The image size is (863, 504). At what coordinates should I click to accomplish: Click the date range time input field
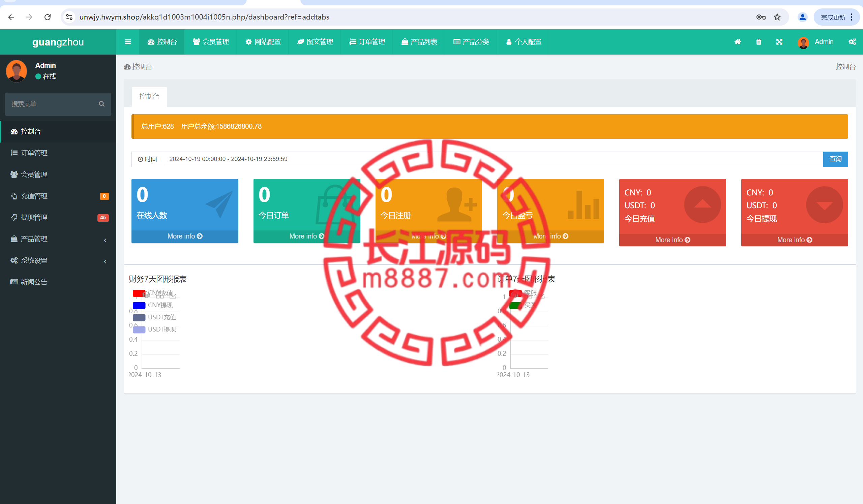tap(493, 159)
